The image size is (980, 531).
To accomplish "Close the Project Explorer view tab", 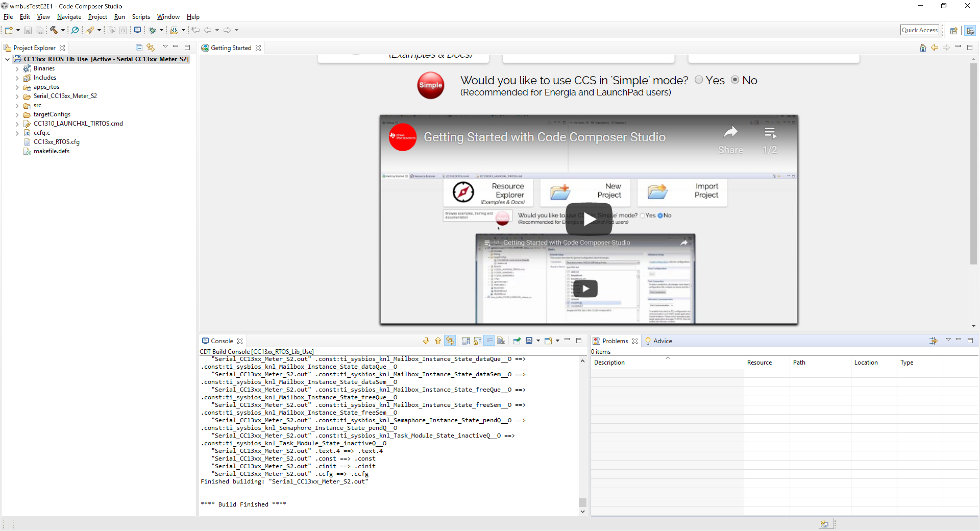I will (x=62, y=48).
